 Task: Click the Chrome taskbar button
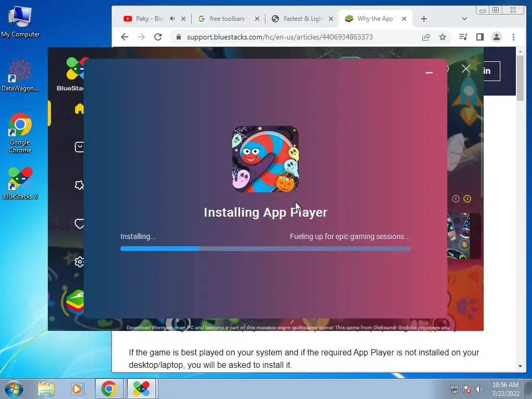click(x=109, y=389)
